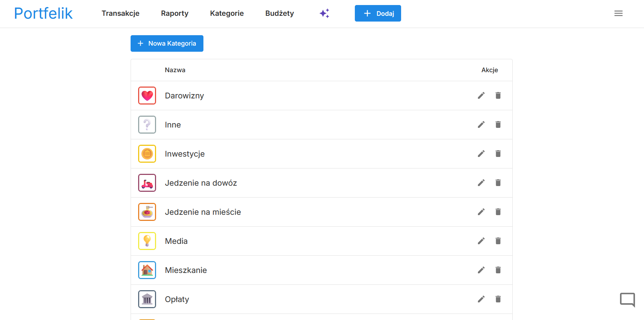This screenshot has height=320, width=644.
Task: Open the Raporty section
Action: coord(175,13)
